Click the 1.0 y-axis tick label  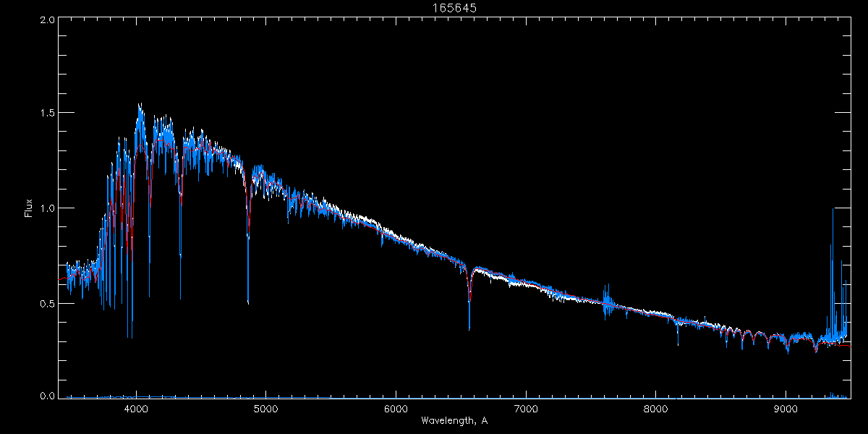(x=47, y=208)
